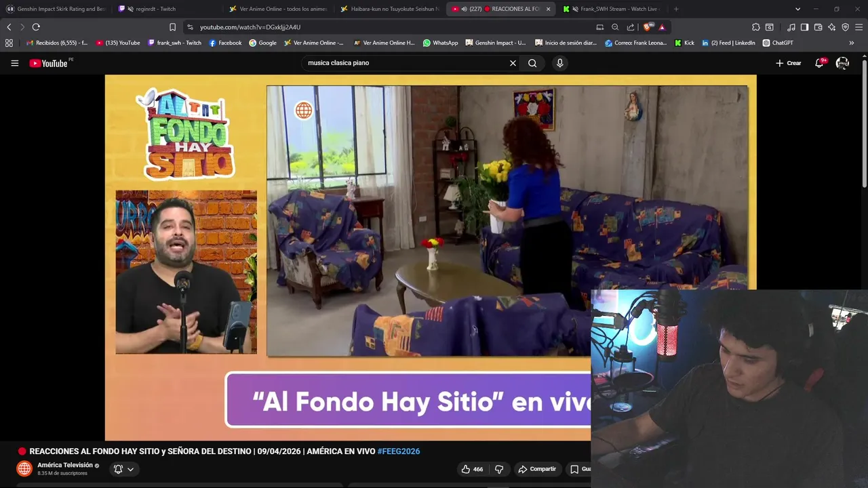Expand hidden bookmarks with double chevron
The width and height of the screenshot is (868, 488).
pyautogui.click(x=852, y=43)
